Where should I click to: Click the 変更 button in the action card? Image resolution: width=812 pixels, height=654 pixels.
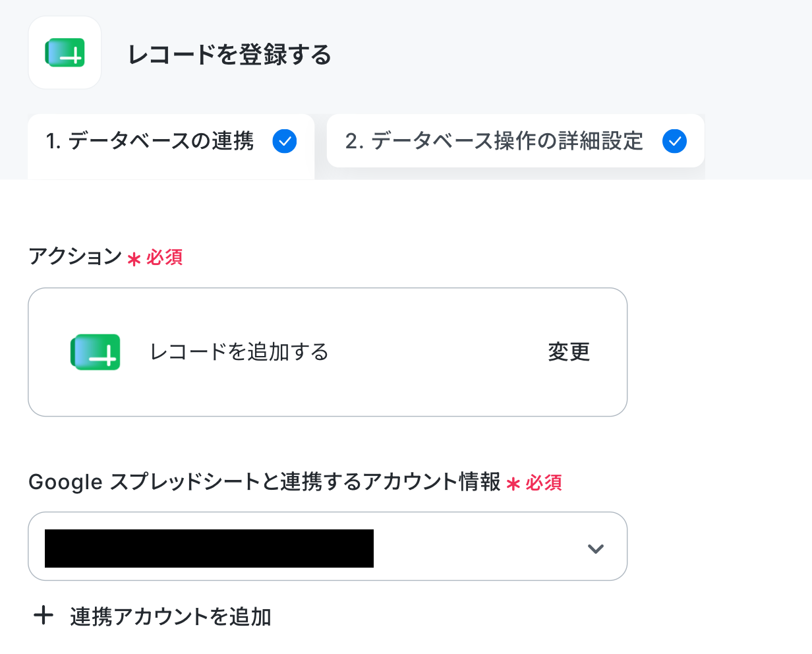(569, 352)
